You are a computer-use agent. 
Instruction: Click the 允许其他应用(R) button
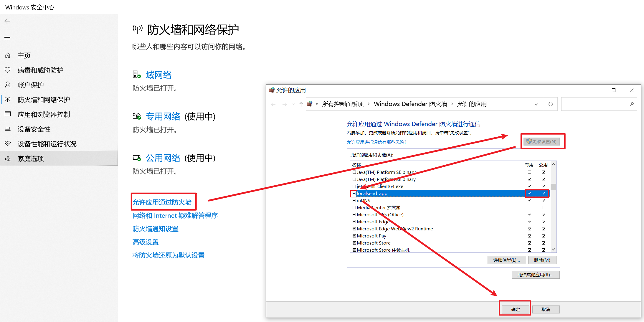[536, 275]
